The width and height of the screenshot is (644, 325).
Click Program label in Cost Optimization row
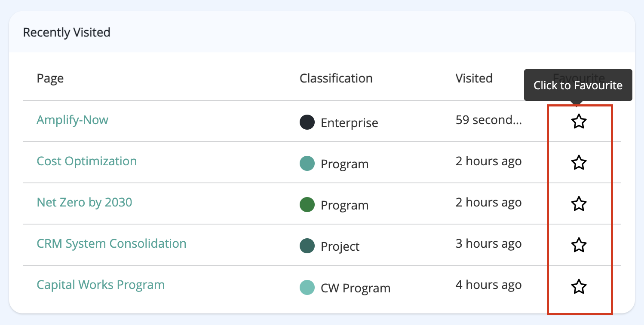pos(345,164)
